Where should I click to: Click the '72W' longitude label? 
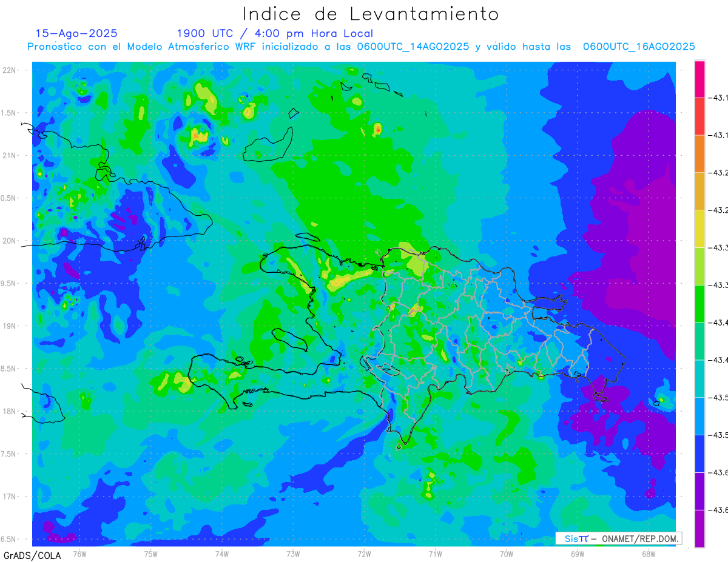[x=364, y=554]
